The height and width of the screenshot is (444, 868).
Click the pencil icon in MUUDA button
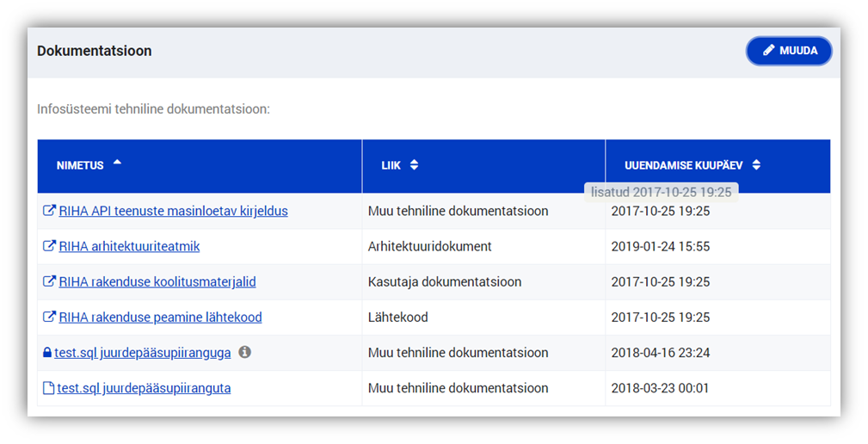point(769,51)
